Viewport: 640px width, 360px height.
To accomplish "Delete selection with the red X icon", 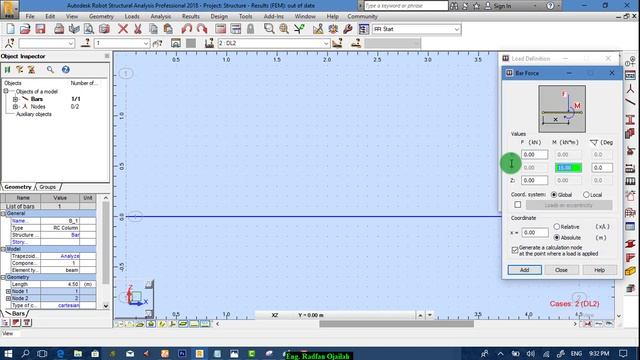I will 122,29.
